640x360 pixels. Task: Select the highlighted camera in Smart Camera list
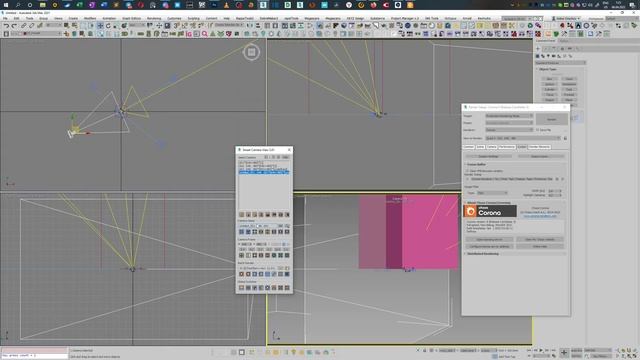(x=264, y=172)
